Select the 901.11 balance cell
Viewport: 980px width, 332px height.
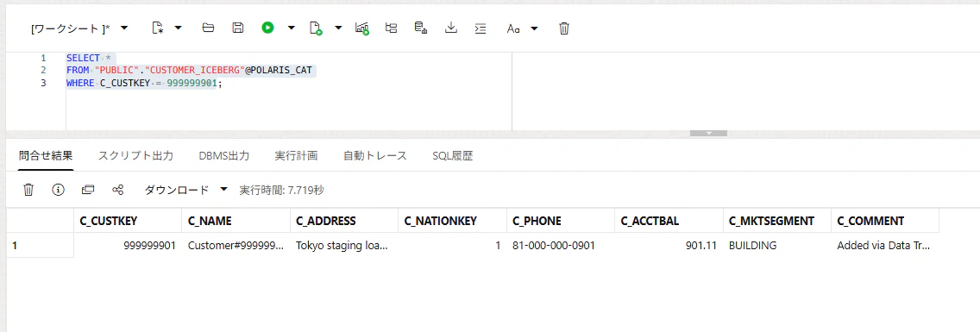tap(669, 246)
